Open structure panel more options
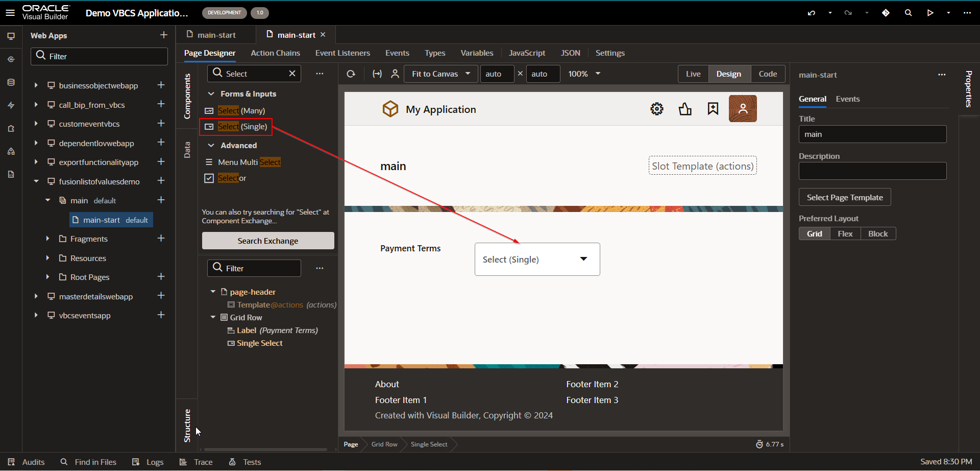 320,268
